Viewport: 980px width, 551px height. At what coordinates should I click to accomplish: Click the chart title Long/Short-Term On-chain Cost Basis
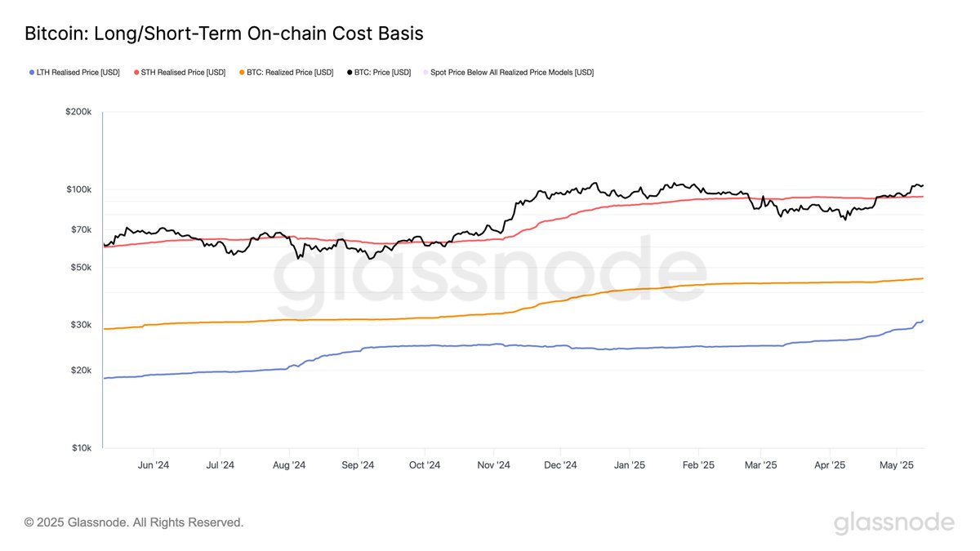point(224,33)
